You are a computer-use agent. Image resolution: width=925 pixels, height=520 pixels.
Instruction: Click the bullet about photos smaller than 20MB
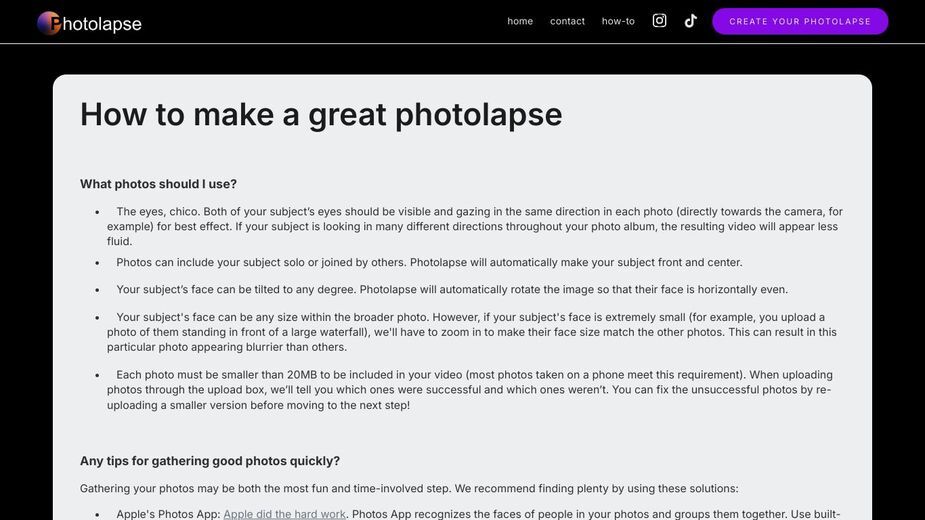click(x=470, y=390)
